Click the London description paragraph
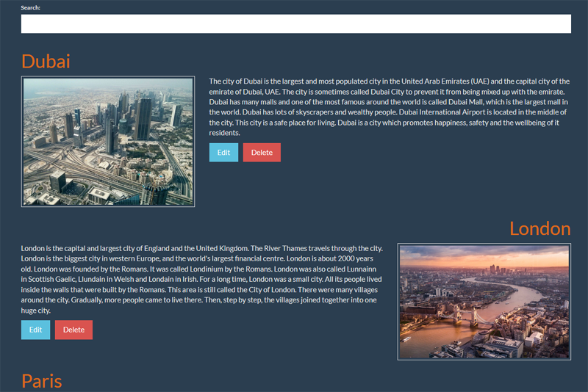Screen dimensions: 588x392 202,279
